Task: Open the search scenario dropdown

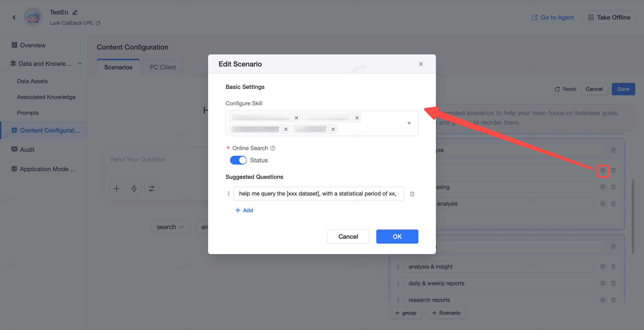Action: click(x=170, y=227)
